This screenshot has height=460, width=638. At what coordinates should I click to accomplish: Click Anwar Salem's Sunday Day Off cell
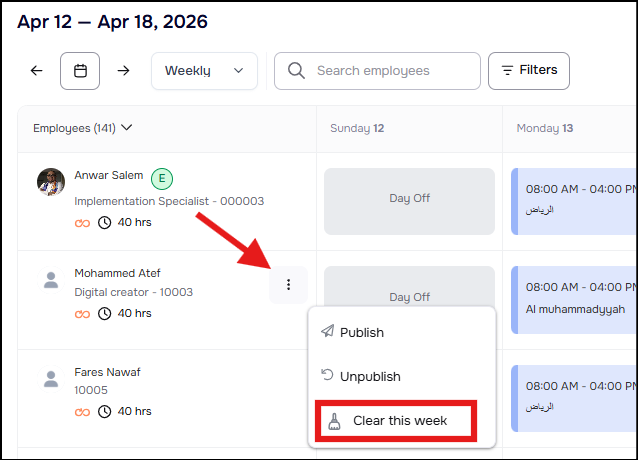click(x=409, y=198)
